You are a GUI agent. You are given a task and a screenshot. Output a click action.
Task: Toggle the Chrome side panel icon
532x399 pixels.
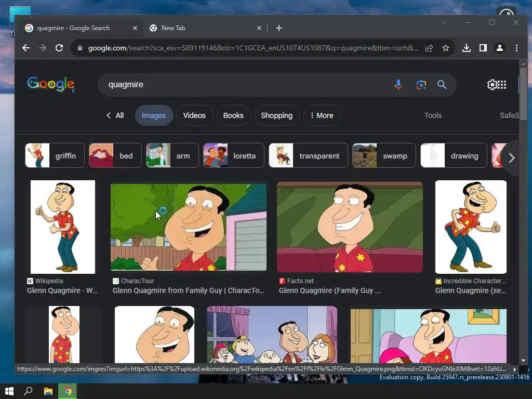click(x=483, y=48)
